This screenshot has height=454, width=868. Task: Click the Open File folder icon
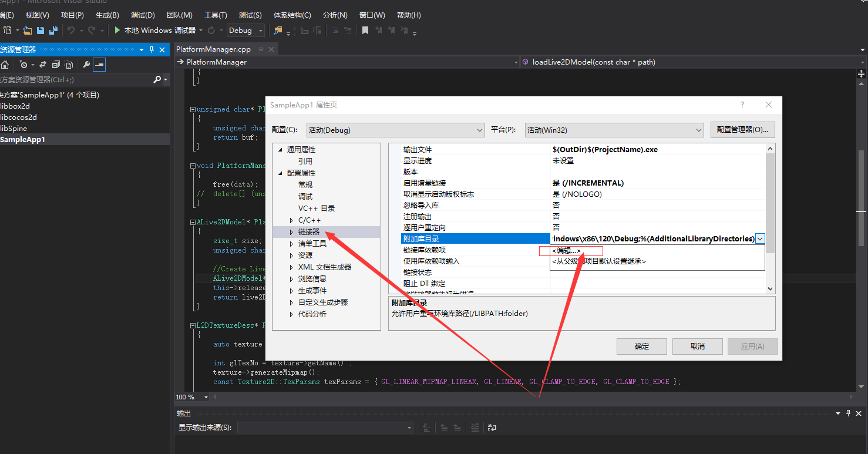coord(28,31)
